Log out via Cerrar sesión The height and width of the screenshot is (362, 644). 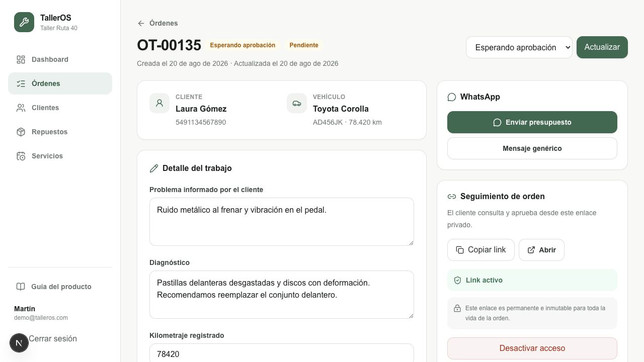pos(53,339)
